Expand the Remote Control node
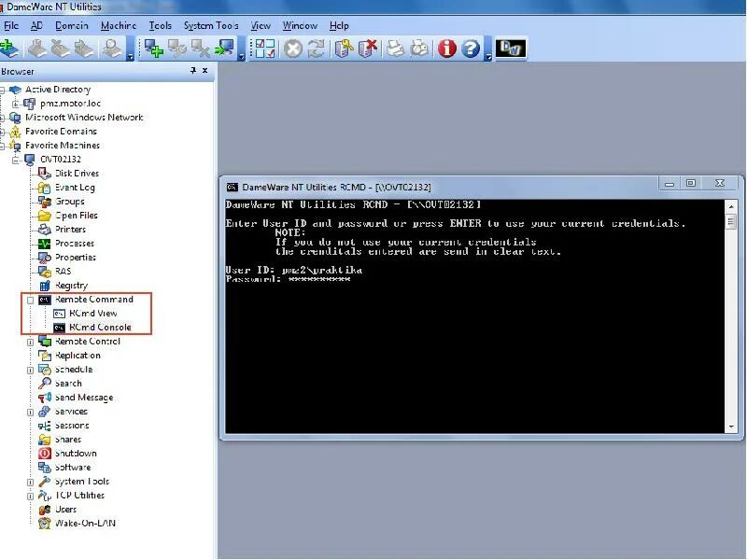Viewport: 747px width, 560px height. pyautogui.click(x=30, y=342)
